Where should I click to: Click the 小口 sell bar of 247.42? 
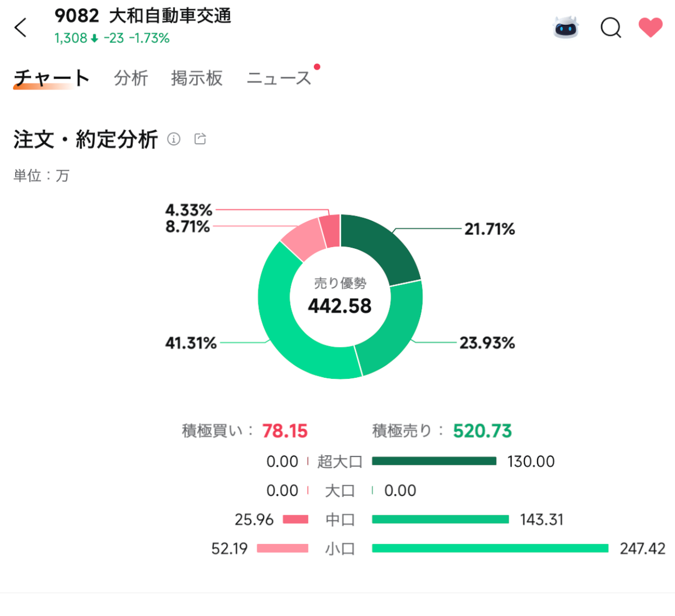(489, 549)
